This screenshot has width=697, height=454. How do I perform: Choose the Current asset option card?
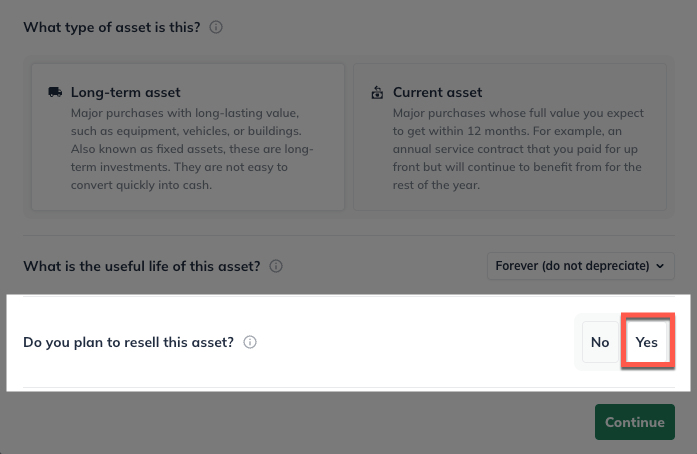coord(510,137)
